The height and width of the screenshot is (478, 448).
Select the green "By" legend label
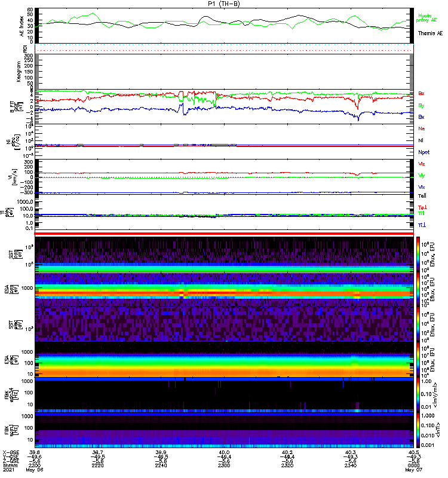421,105
